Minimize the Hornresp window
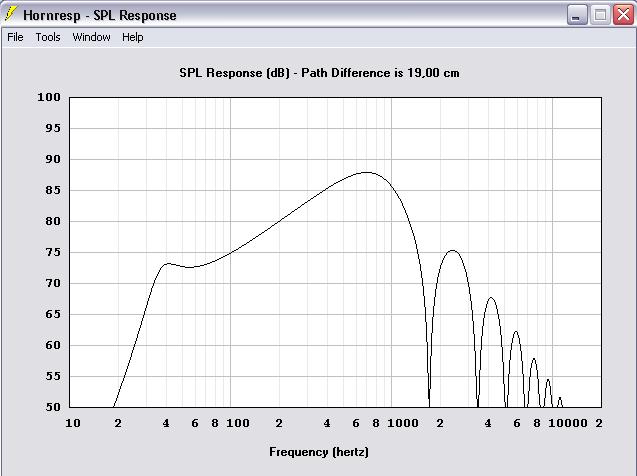The height and width of the screenshot is (476, 637). (577, 15)
